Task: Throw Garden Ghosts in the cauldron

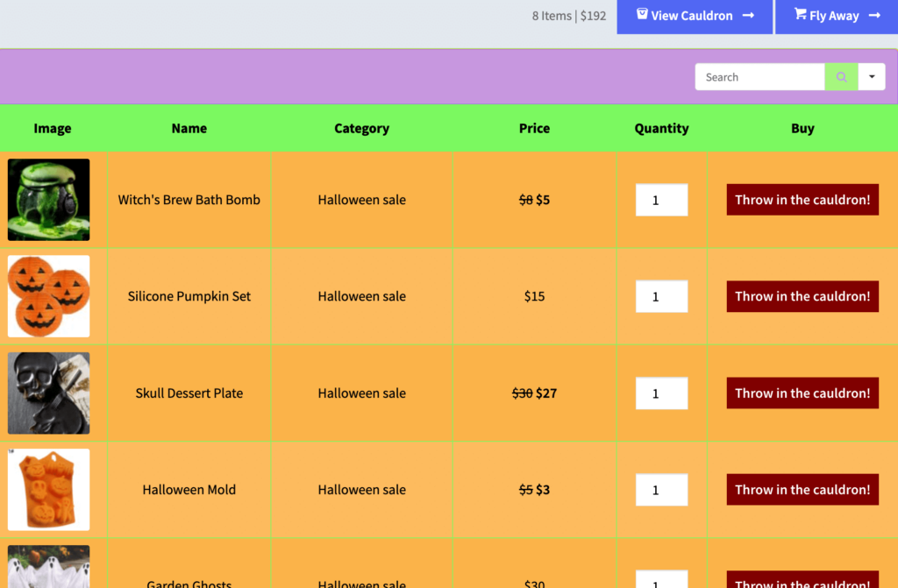Action: click(802, 582)
